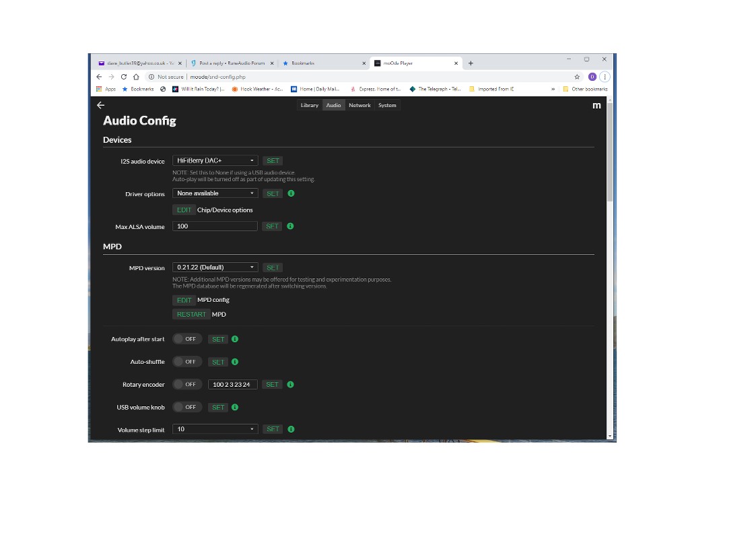This screenshot has width=756, height=535.
Task: Click SET for Max ALSA volume
Action: [273, 227]
